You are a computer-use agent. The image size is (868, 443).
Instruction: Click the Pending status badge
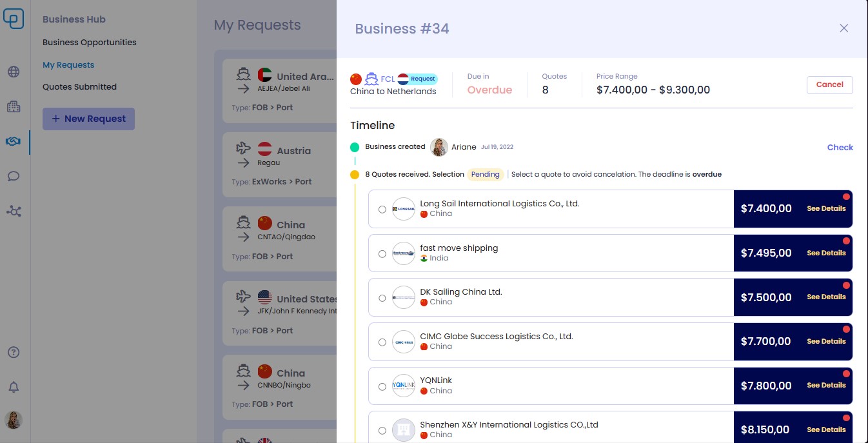coord(485,175)
